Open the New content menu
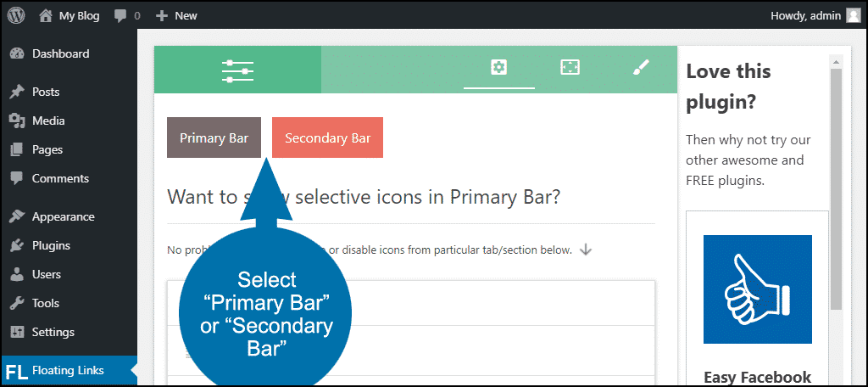The width and height of the screenshot is (868, 387). (176, 16)
